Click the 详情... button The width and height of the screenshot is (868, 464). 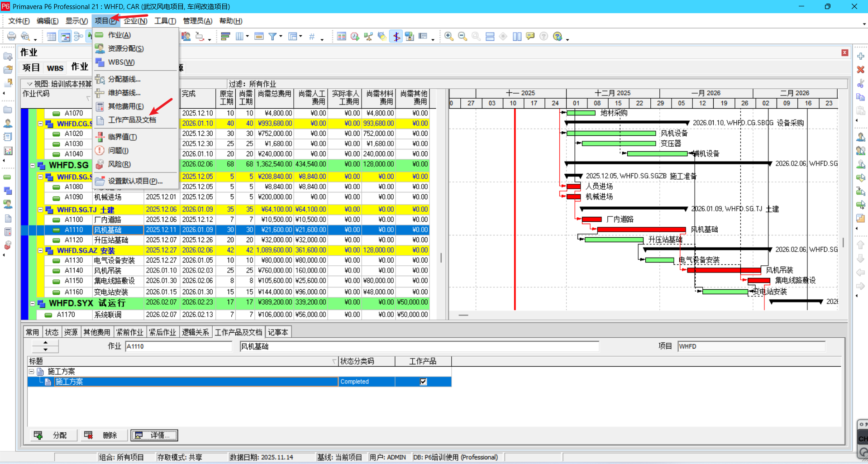click(x=154, y=435)
